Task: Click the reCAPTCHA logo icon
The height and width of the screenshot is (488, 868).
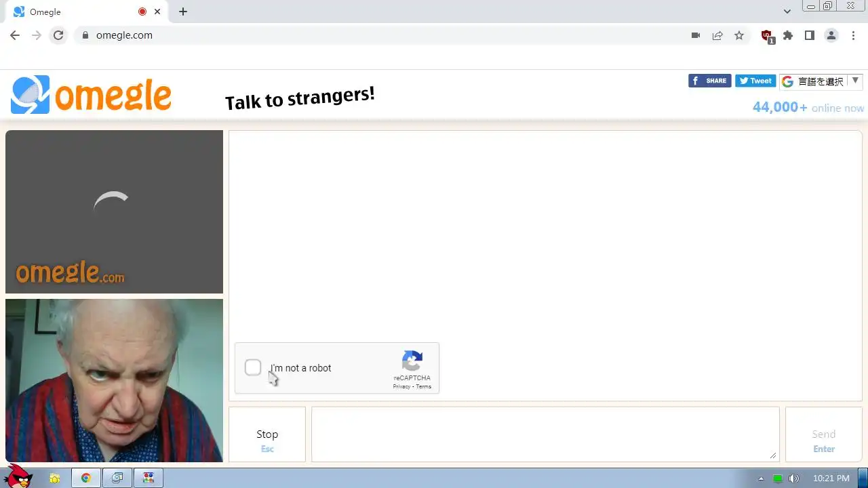Action: [x=412, y=361]
